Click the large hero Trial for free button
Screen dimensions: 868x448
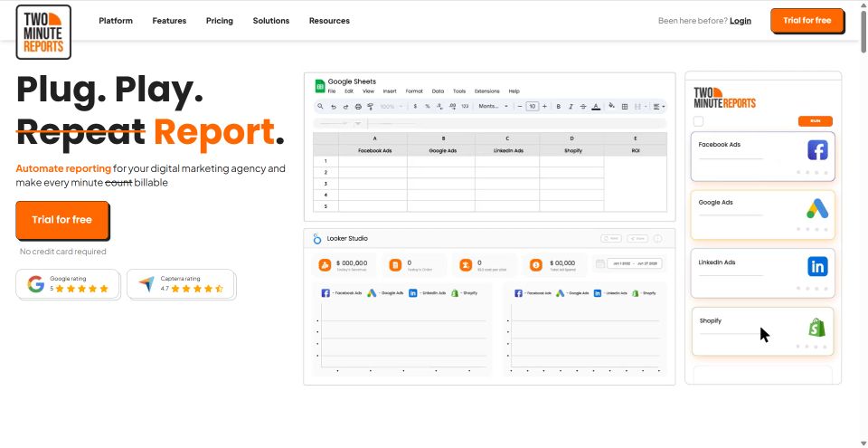(62, 220)
